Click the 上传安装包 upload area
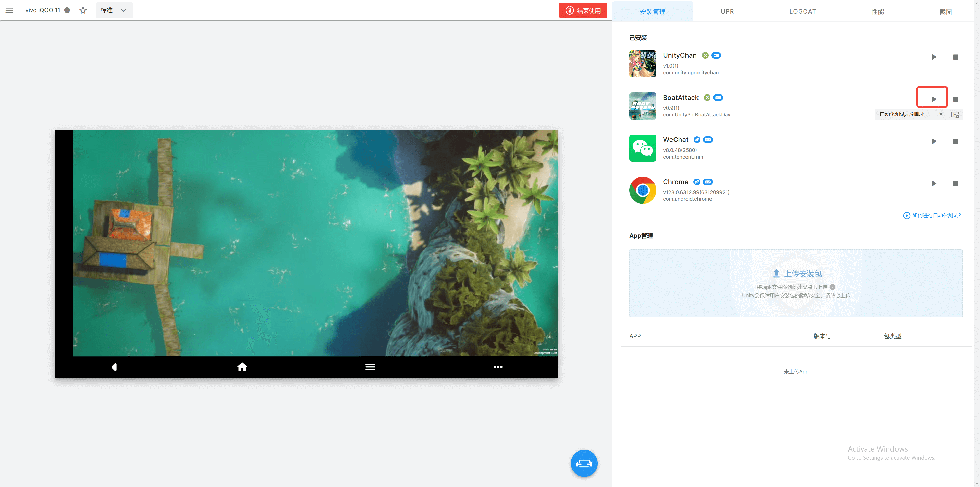 [x=796, y=283]
